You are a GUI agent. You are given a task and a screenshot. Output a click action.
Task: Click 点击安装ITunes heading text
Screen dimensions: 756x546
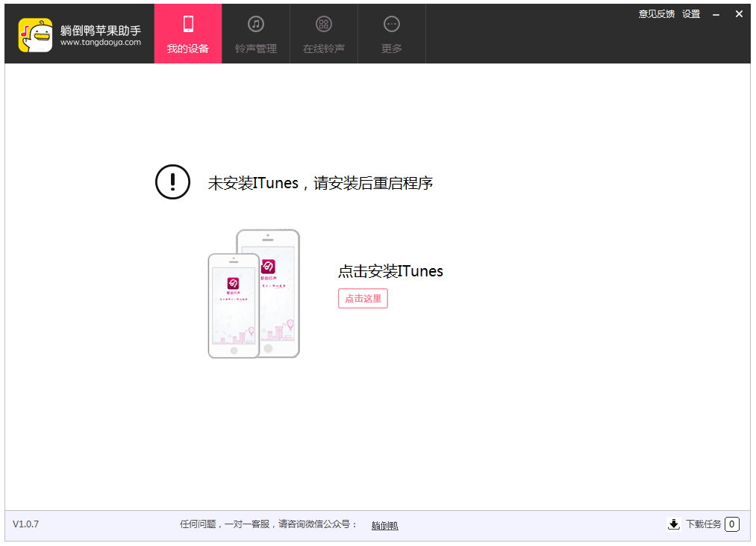pyautogui.click(x=390, y=271)
